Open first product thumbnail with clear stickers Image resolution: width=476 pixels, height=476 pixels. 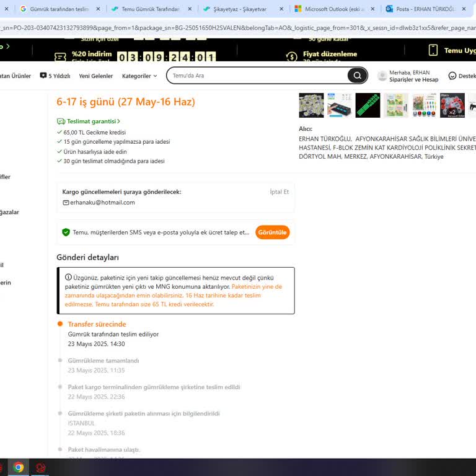pos(311,105)
